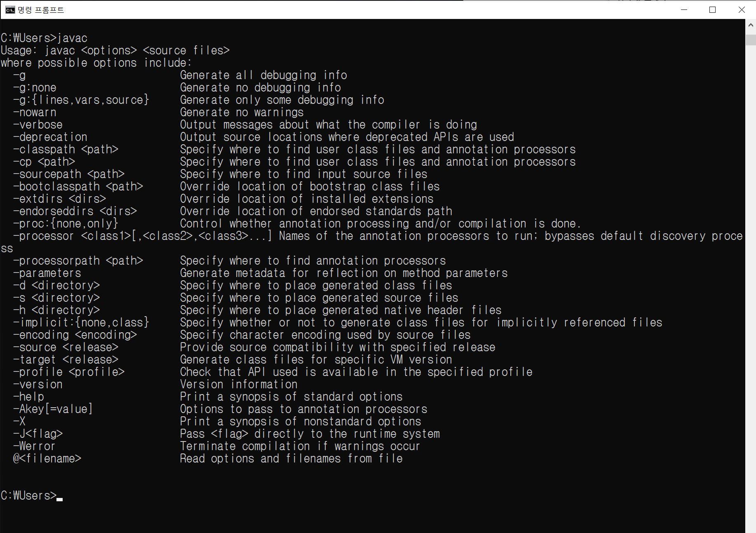Click the '-target <release>' option
This screenshot has width=756, height=533.
66,360
